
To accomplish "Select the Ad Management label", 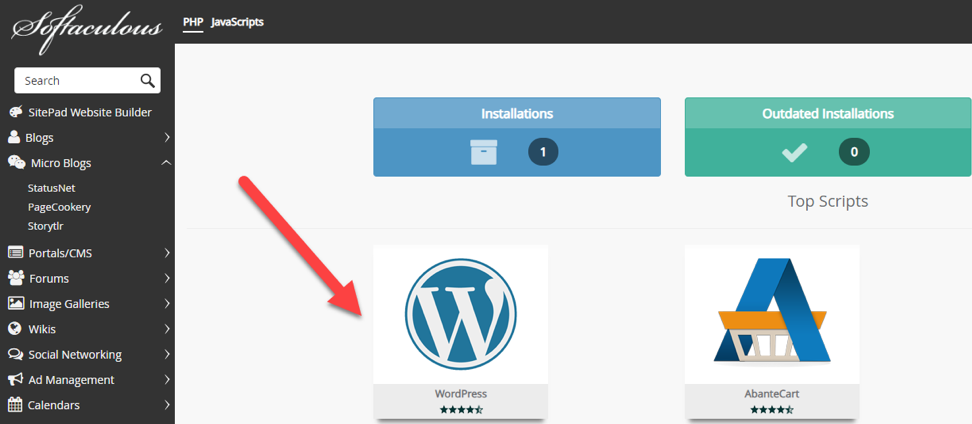I will [71, 380].
